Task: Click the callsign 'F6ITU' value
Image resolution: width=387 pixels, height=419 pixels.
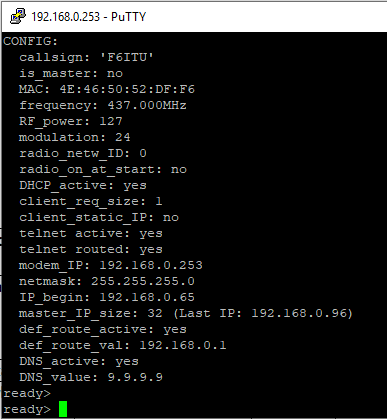Action: pos(127,57)
